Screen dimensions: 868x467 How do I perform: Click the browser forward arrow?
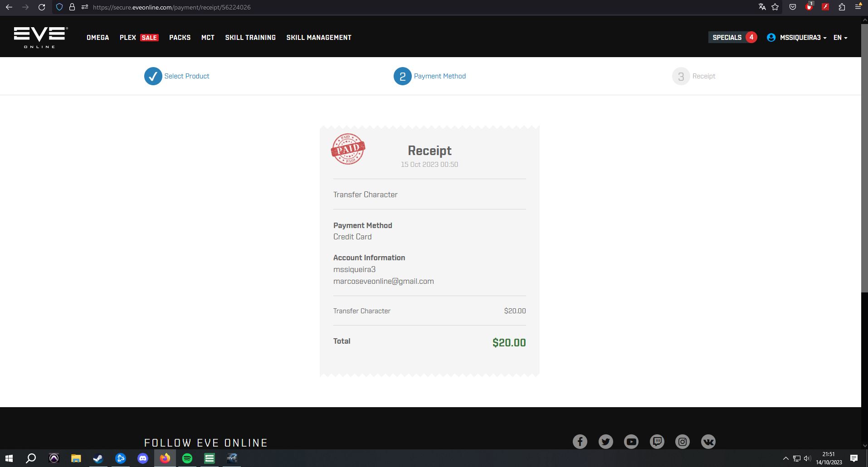(25, 7)
